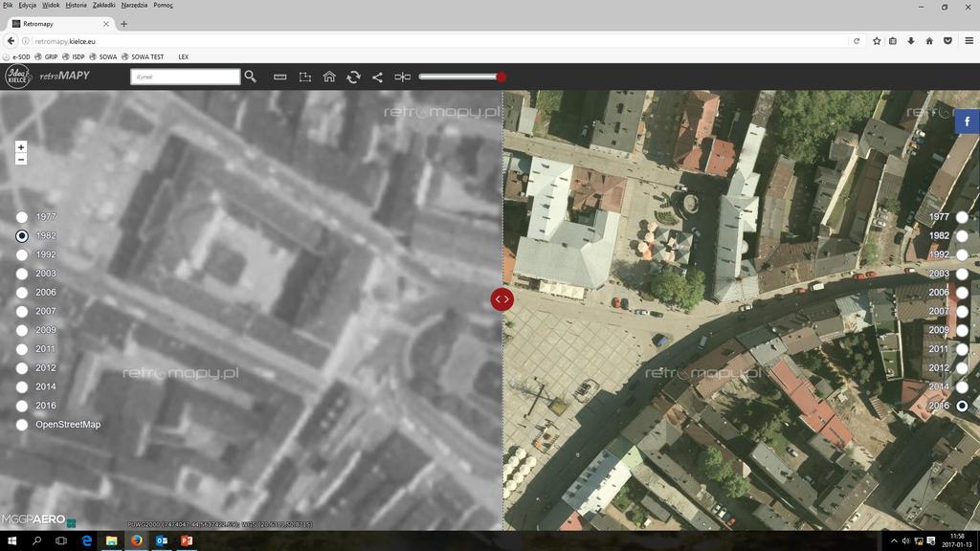Open the Plik menu
The height and width of the screenshot is (551, 980).
(x=8, y=5)
